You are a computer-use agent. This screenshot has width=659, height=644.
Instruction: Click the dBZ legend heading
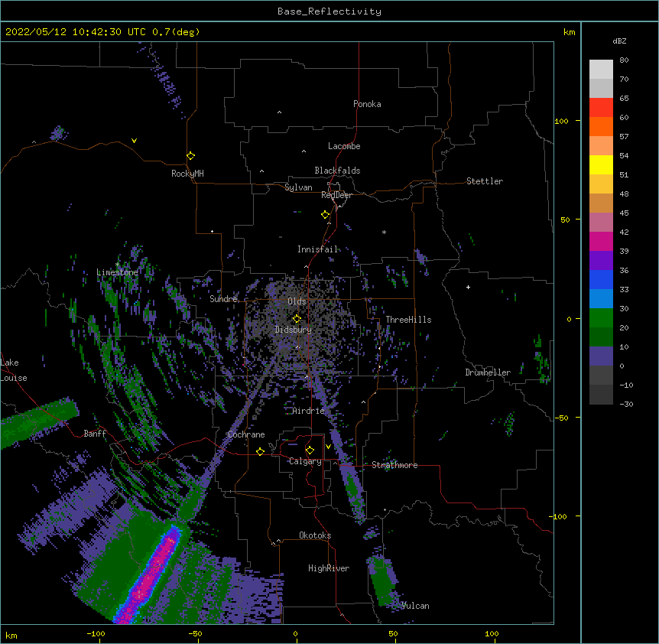(x=619, y=41)
